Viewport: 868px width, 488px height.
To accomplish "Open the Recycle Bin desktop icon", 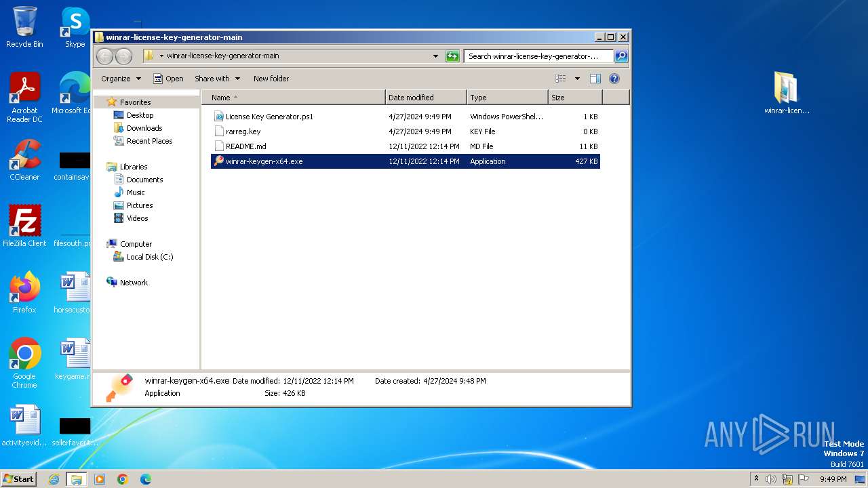I will click(24, 27).
